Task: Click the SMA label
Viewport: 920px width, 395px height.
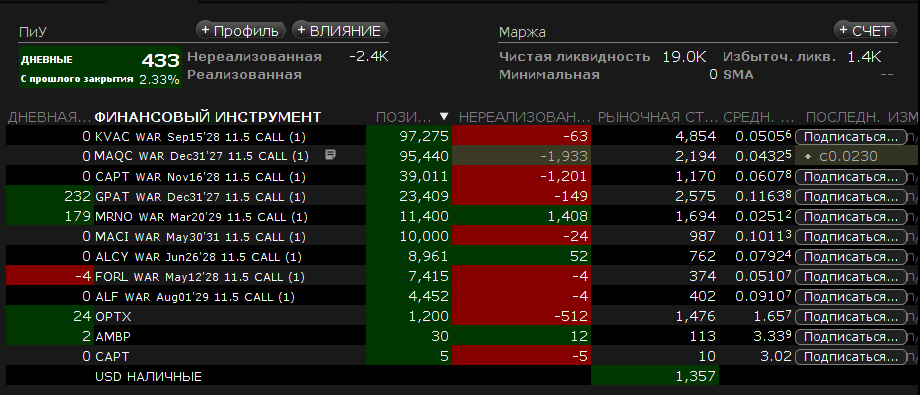Action: click(738, 75)
